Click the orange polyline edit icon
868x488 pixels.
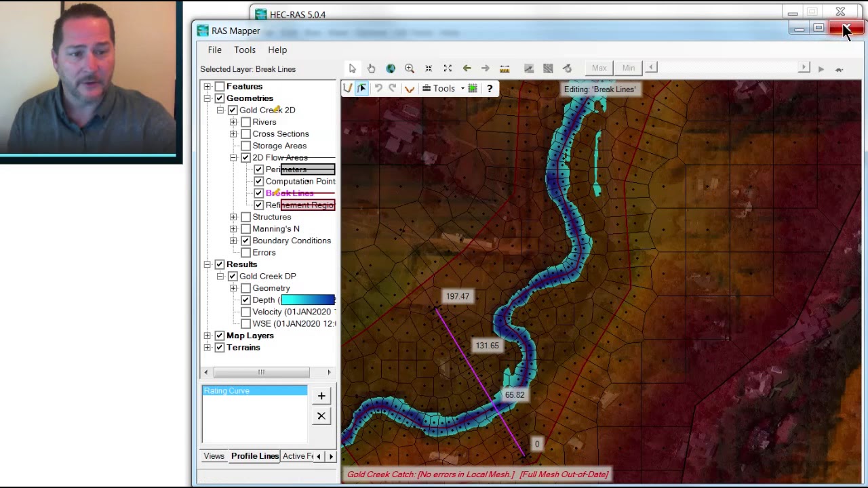coord(409,88)
